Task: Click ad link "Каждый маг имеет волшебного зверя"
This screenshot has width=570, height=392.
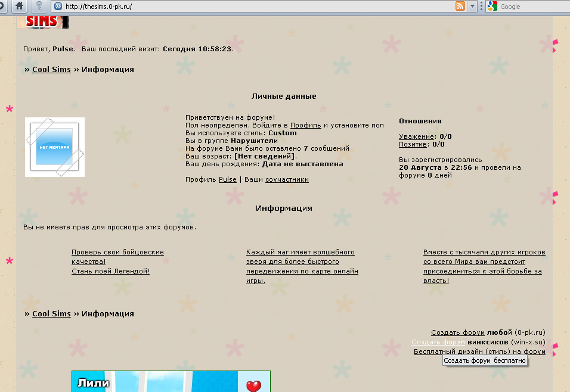Action: [x=302, y=266]
